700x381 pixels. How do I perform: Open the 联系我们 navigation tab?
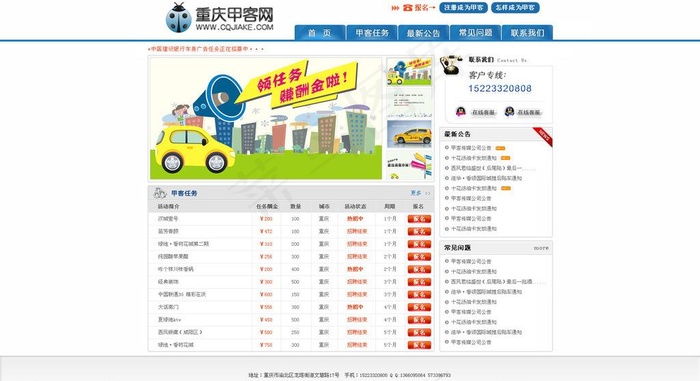(x=527, y=33)
